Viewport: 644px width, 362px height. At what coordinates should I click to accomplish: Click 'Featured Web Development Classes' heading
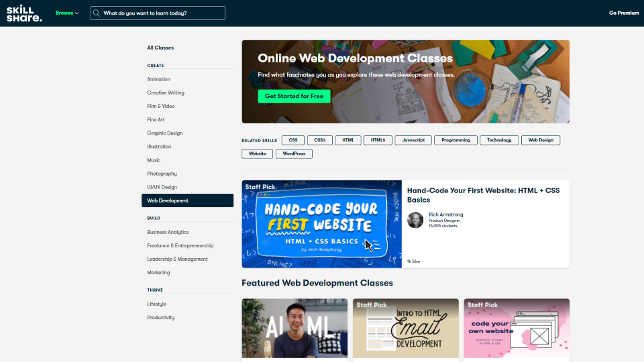[x=317, y=283]
